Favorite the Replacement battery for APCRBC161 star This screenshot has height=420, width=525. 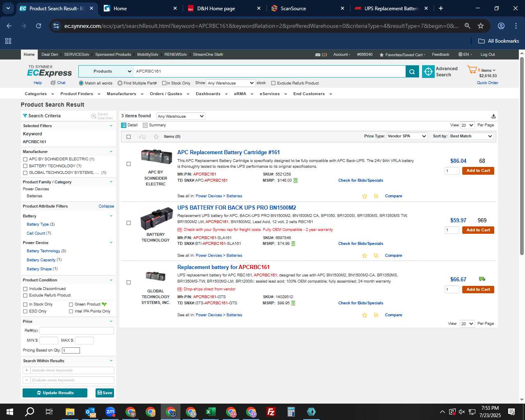(x=365, y=315)
